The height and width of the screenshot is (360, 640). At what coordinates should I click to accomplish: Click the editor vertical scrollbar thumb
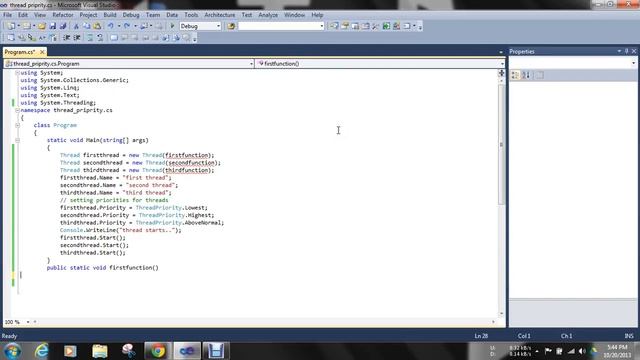pos(501,144)
